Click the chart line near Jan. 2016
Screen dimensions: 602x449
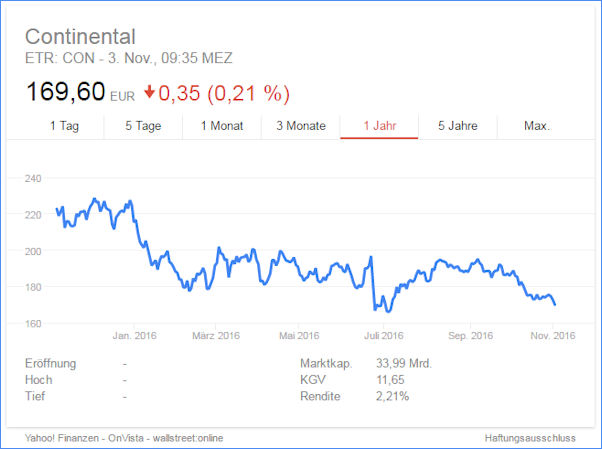pos(134,221)
